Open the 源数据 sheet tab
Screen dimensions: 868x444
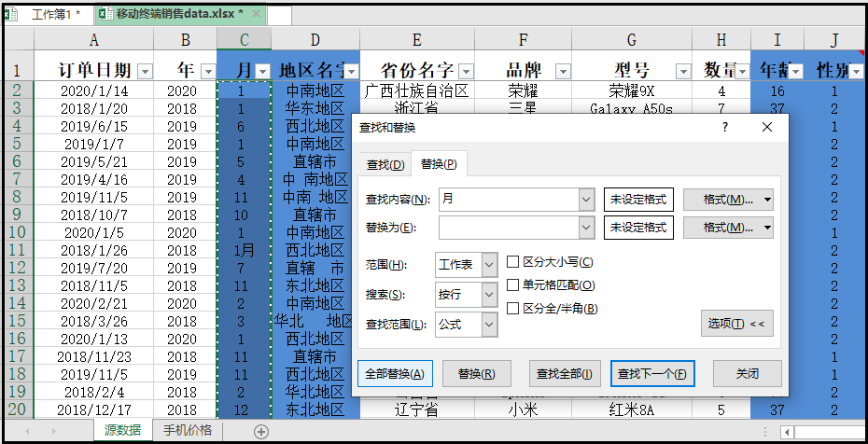(122, 431)
